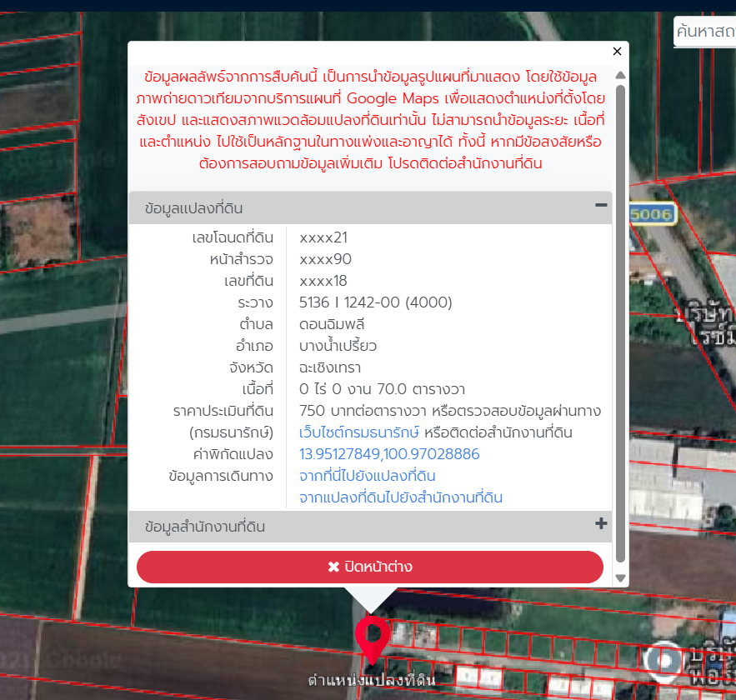
Task: Close the popup with the X icon
Action: (617, 51)
